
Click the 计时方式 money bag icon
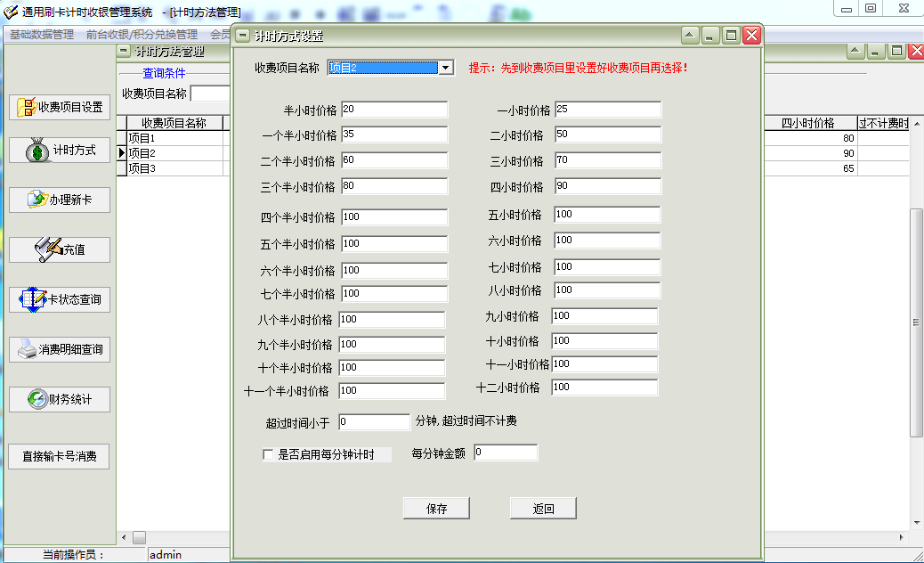click(60, 151)
